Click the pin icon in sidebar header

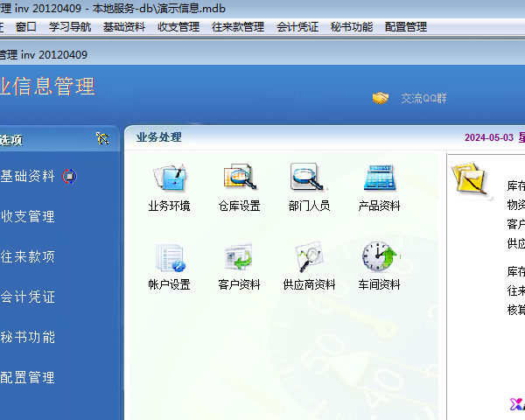point(102,138)
